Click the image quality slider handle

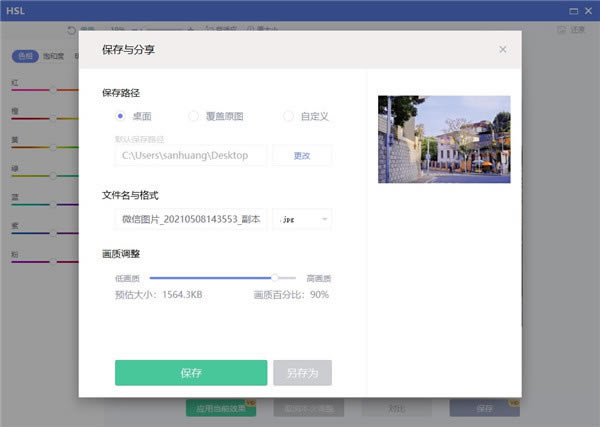pos(274,278)
